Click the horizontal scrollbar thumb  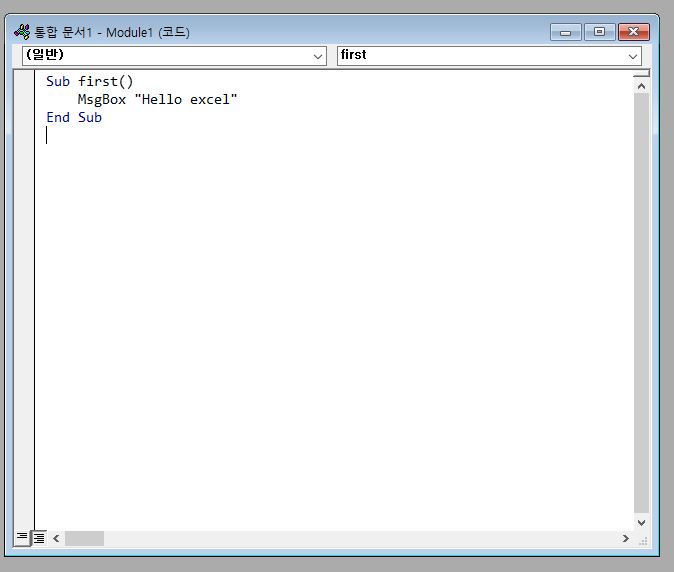[84, 538]
